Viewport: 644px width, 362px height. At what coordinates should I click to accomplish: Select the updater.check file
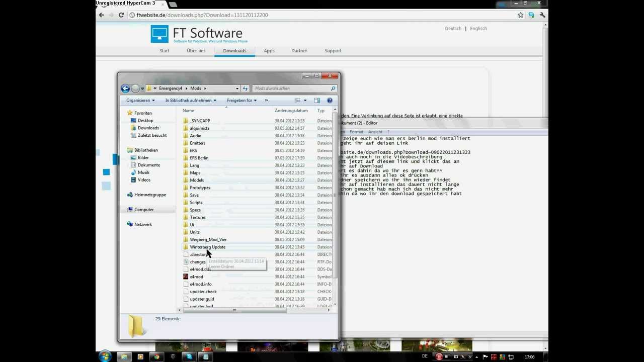(x=203, y=292)
